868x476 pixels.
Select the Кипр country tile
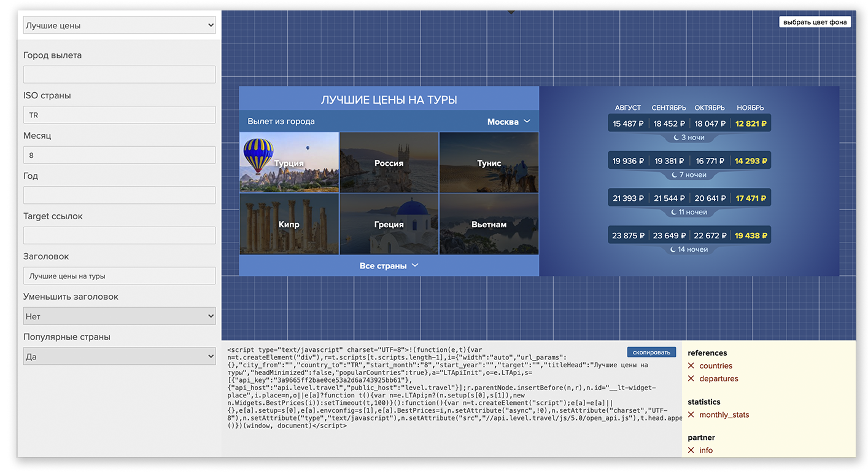(289, 224)
